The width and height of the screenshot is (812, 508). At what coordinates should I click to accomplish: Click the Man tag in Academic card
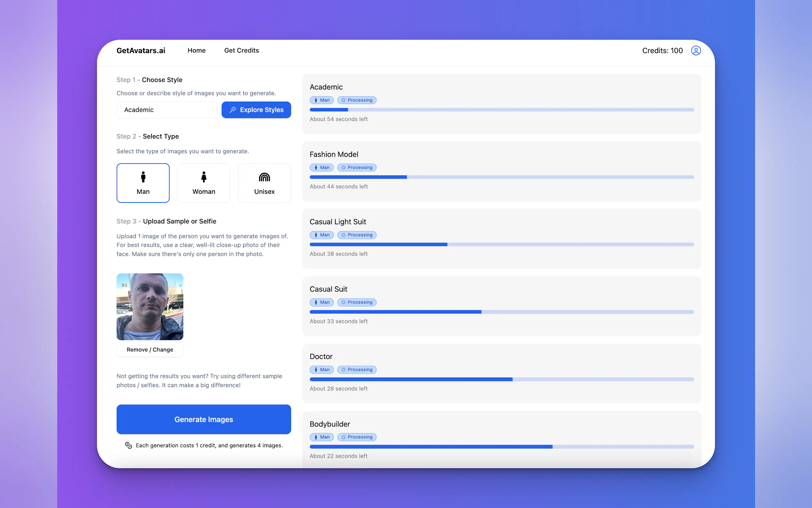pyautogui.click(x=322, y=100)
